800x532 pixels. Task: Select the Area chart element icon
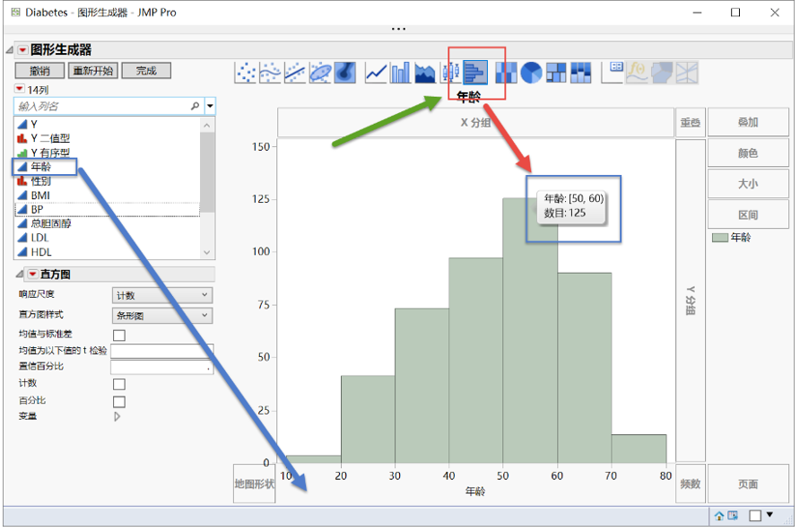pos(425,73)
